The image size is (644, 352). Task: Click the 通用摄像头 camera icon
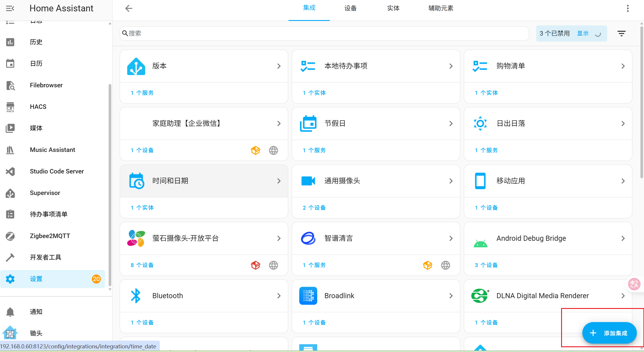click(308, 181)
